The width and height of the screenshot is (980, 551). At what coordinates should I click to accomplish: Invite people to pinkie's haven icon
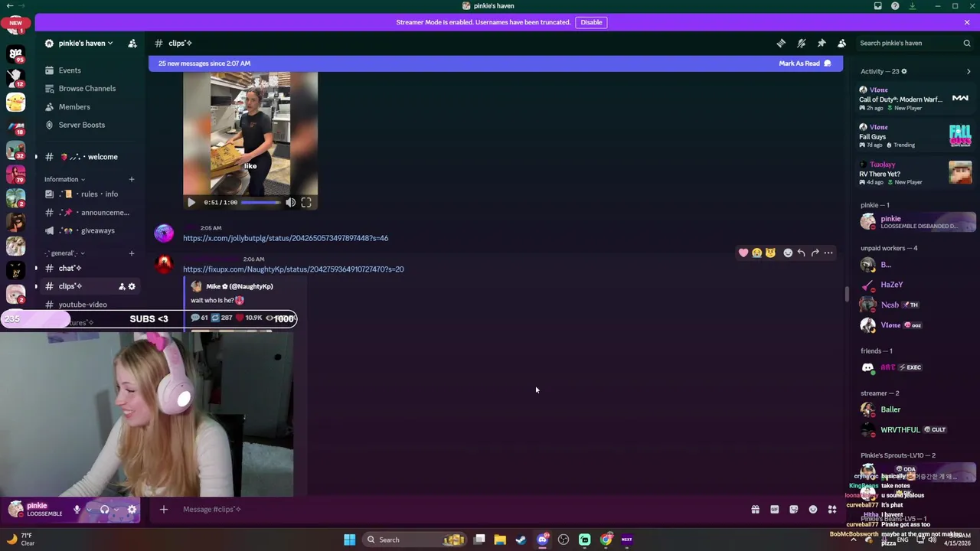click(132, 44)
